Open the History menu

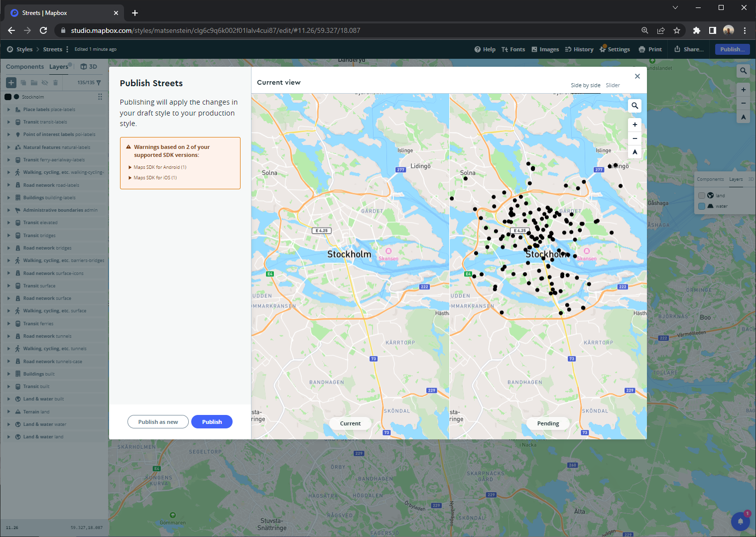tap(579, 49)
